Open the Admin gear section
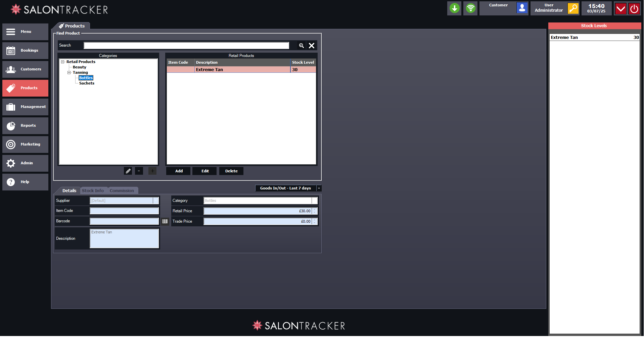Image resolution: width=644 pixels, height=337 pixels. 25,163
